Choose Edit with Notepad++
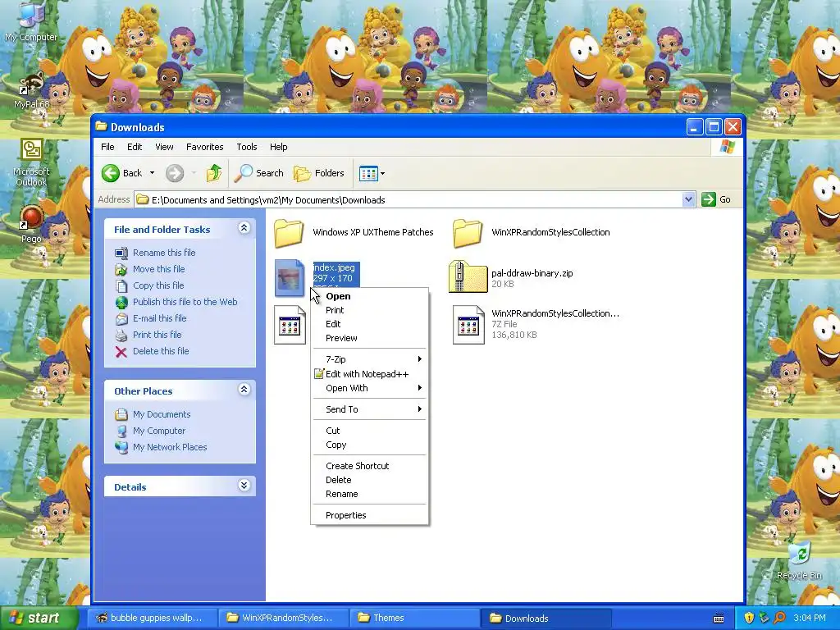 tap(370, 374)
